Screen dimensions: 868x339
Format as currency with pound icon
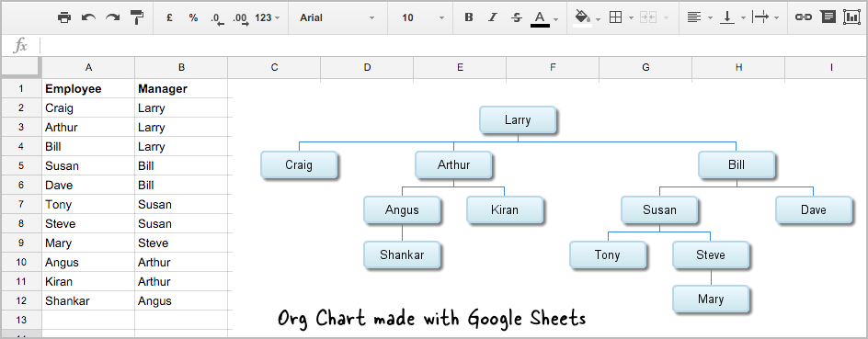tap(169, 17)
